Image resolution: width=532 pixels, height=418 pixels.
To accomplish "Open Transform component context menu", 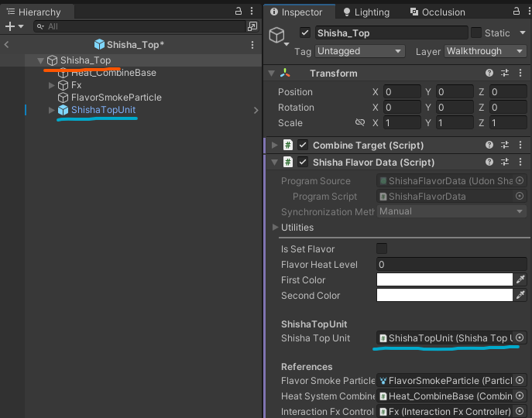I will (x=520, y=73).
